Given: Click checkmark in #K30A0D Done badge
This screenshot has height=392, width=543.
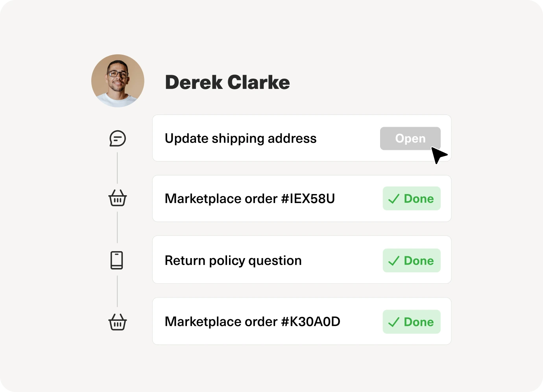Looking at the screenshot, I should click(x=394, y=322).
